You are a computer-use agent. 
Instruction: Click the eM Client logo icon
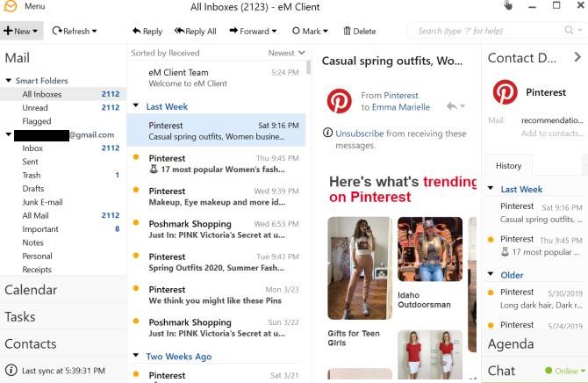pos(11,6)
